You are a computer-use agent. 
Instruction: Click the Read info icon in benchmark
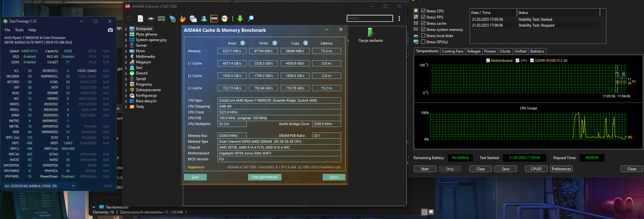click(x=243, y=43)
